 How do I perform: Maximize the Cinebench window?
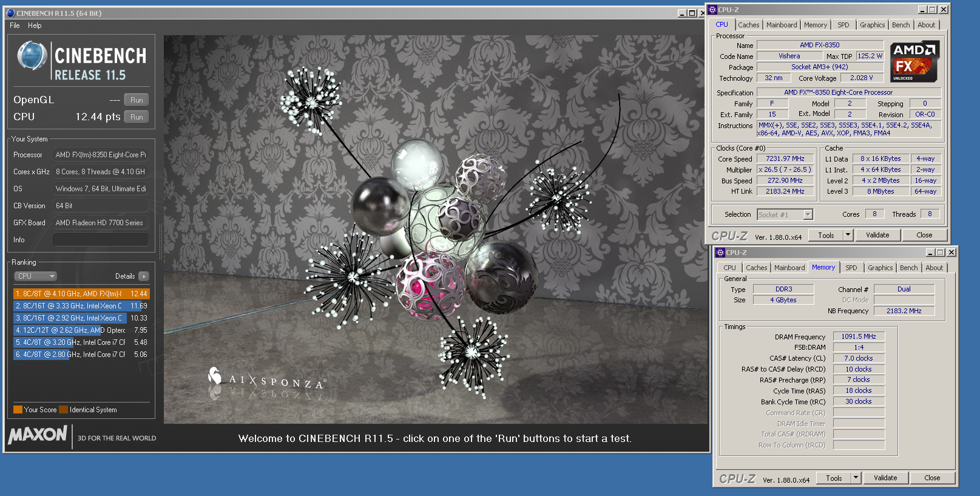[x=692, y=13]
